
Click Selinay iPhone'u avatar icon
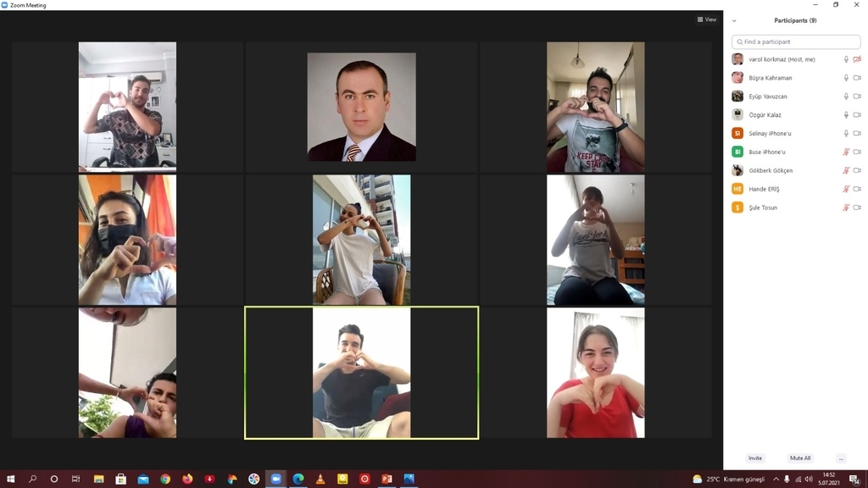(x=737, y=134)
